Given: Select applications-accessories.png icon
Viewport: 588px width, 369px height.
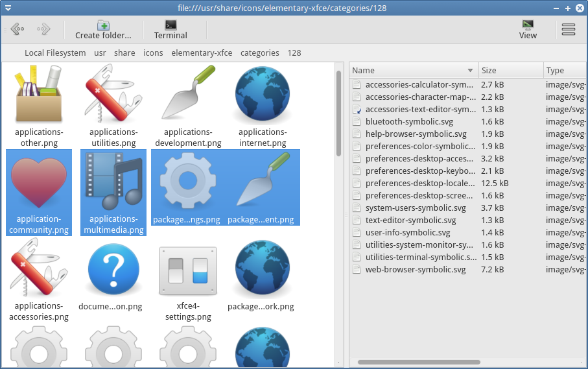Looking at the screenshot, I should point(39,268).
